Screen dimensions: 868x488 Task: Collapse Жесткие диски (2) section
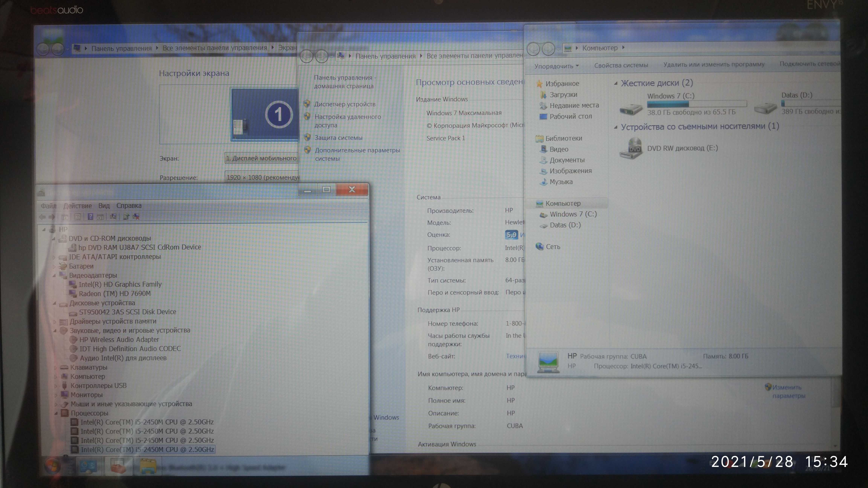tap(616, 83)
